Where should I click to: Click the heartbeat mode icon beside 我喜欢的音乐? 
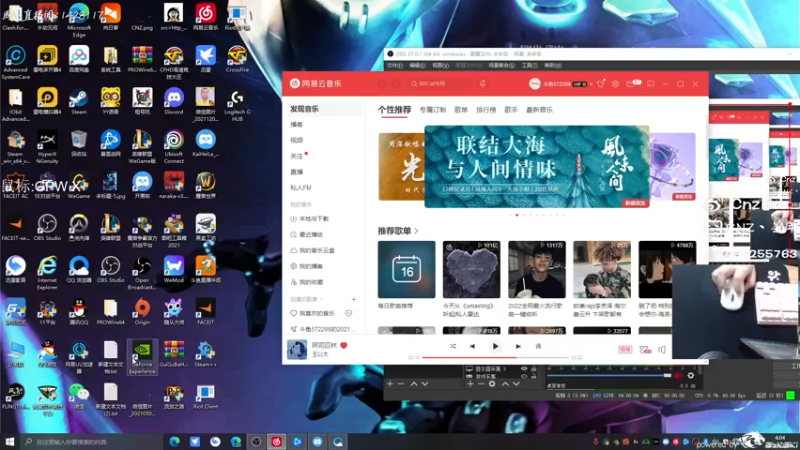click(x=348, y=313)
